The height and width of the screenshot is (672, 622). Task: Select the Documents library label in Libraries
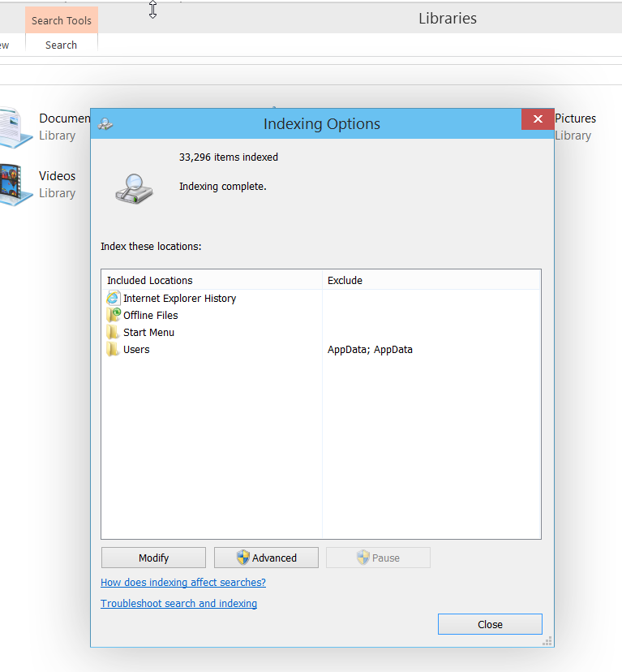pos(65,118)
